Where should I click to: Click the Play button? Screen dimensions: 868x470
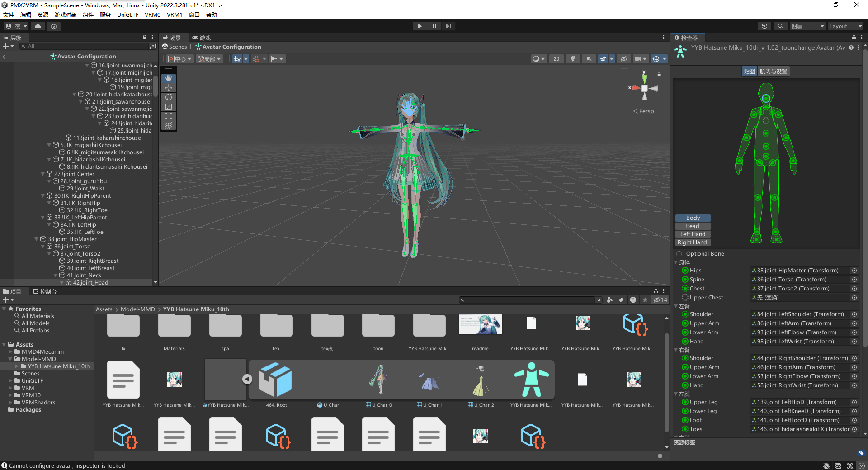[x=420, y=26]
